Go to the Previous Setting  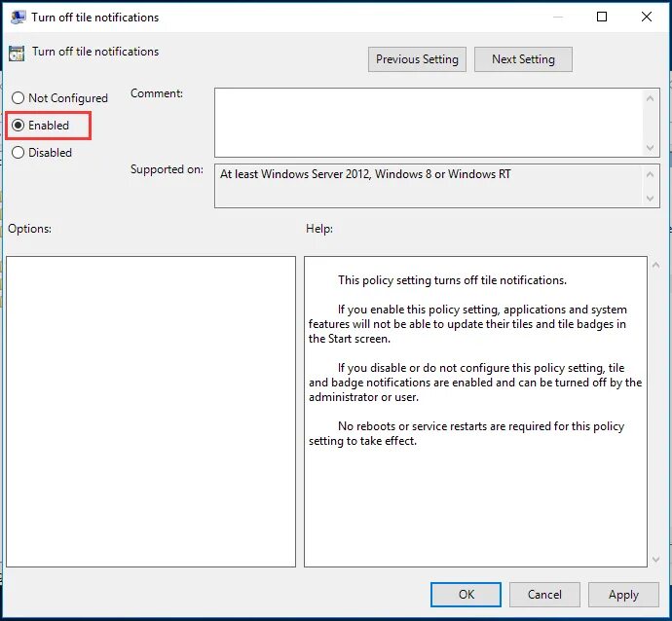coord(417,59)
